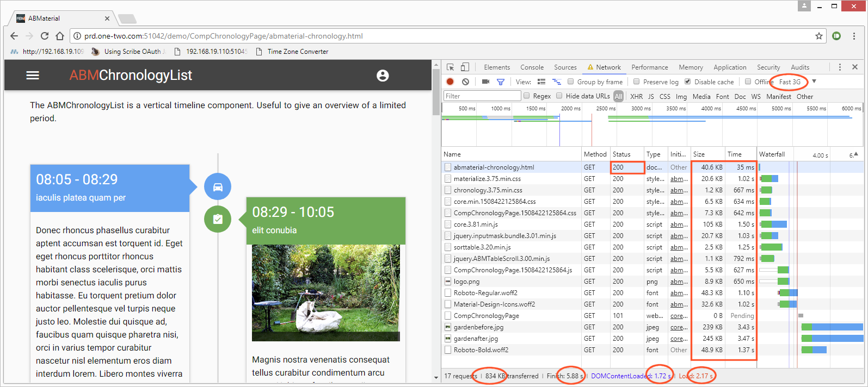This screenshot has width=868, height=387.
Task: Capture screenshots with the camera icon
Action: 485,82
